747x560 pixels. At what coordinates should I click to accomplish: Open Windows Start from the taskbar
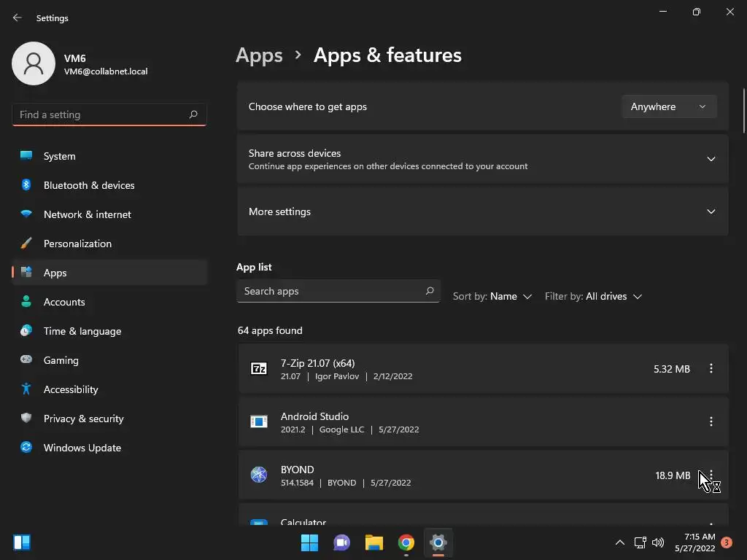tap(310, 542)
